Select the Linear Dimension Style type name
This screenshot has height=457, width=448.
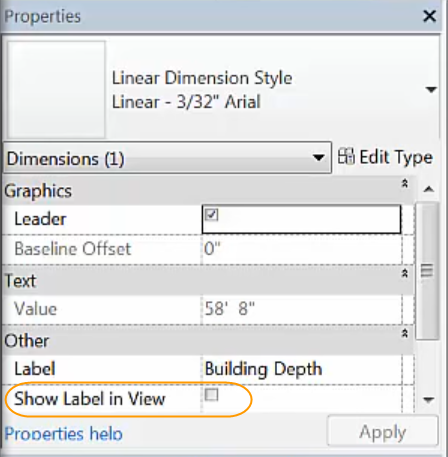click(202, 78)
